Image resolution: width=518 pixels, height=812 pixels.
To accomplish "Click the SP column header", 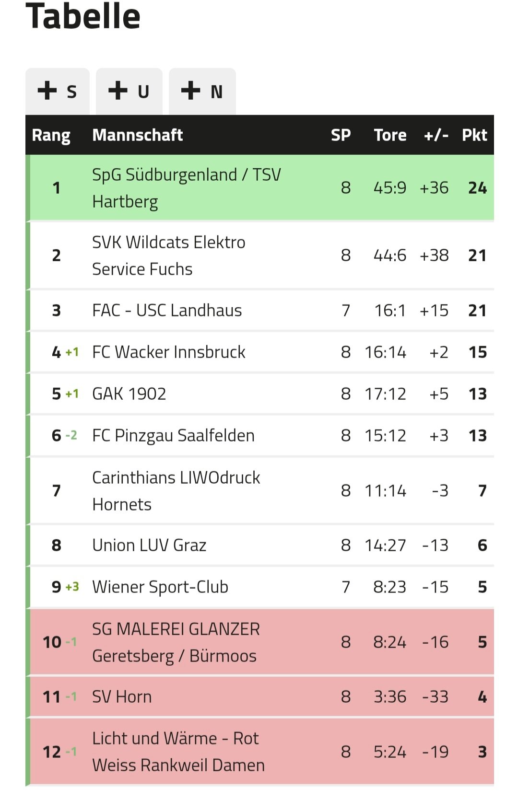I will point(341,135).
